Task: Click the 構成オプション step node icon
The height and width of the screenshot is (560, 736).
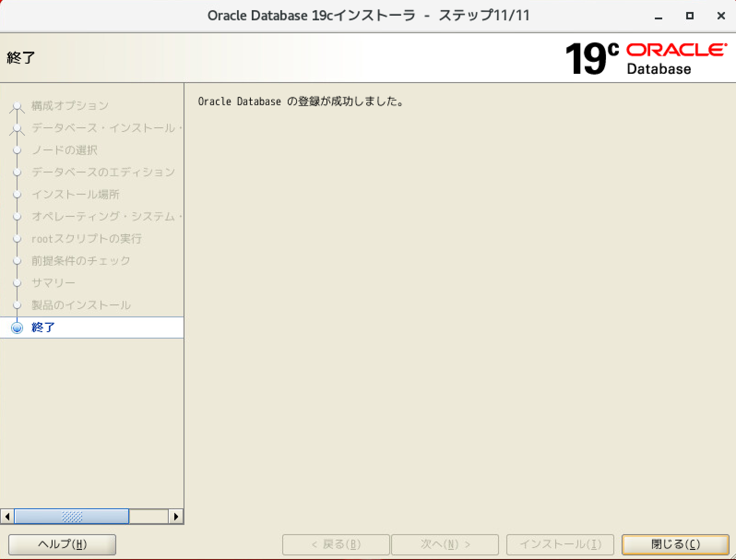Action: pos(17,106)
